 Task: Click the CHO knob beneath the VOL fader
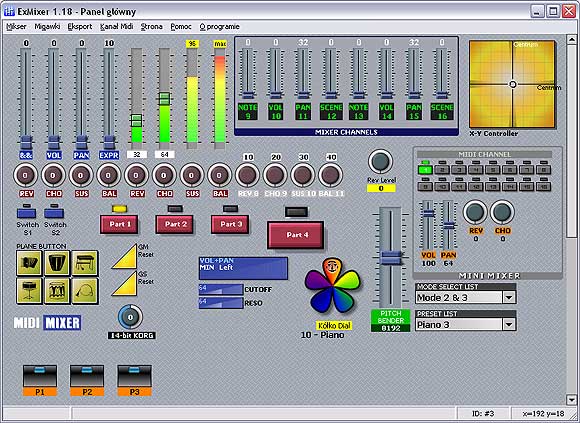(53, 175)
